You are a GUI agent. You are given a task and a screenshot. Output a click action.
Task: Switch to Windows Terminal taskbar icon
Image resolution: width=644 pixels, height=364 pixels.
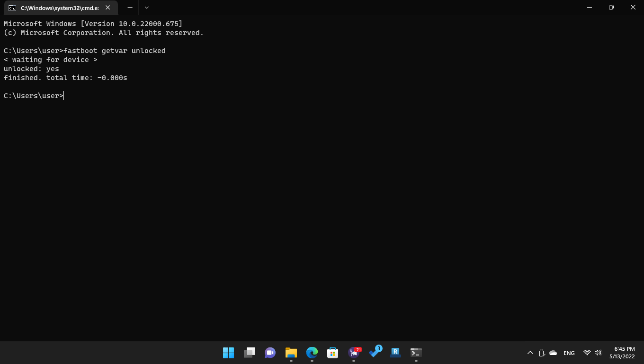(x=416, y=353)
